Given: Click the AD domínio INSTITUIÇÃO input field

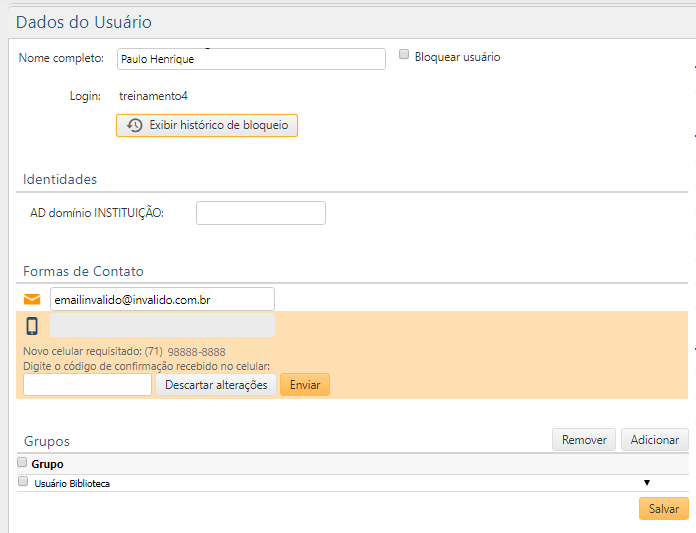Looking at the screenshot, I should pos(260,213).
